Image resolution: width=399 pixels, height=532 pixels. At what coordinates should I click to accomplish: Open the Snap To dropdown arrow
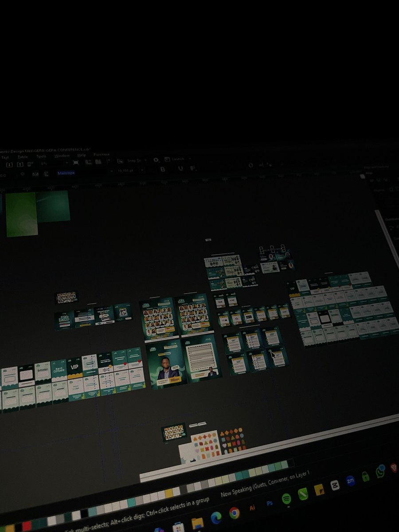point(145,160)
